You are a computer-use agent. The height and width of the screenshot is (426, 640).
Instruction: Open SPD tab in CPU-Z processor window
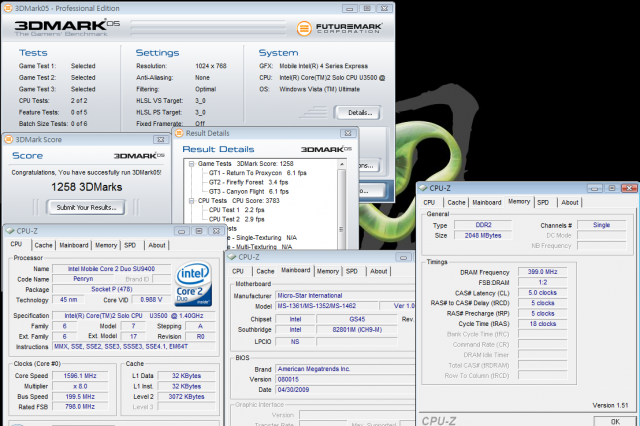click(x=130, y=245)
